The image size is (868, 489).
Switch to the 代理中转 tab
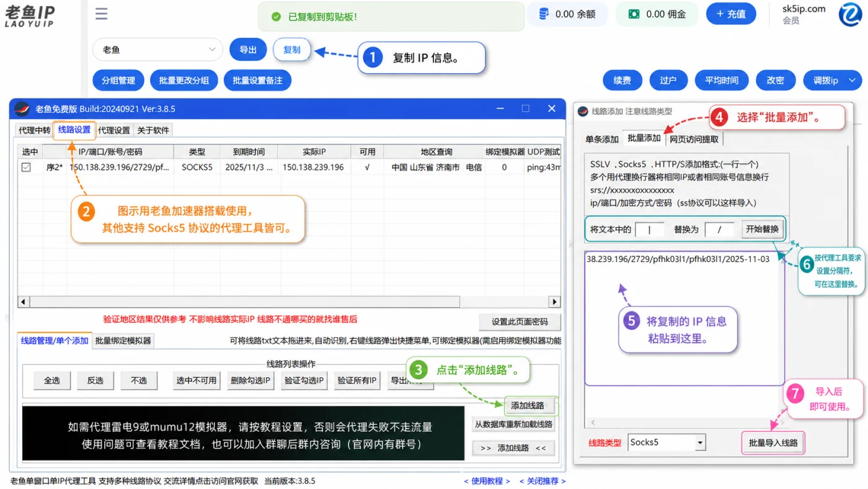coord(35,130)
